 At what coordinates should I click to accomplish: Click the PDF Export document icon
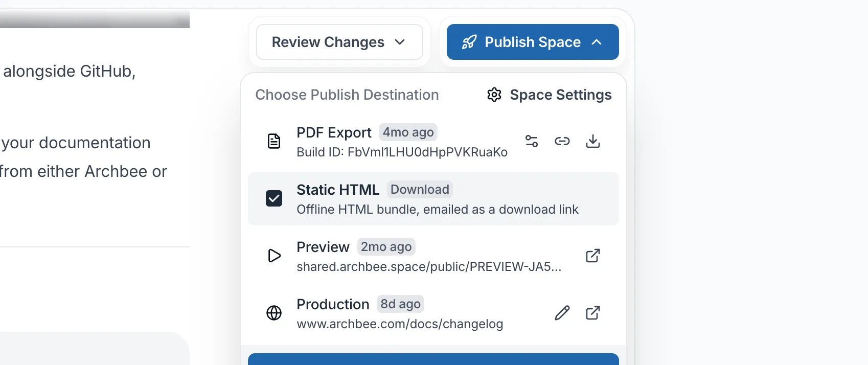click(x=274, y=141)
